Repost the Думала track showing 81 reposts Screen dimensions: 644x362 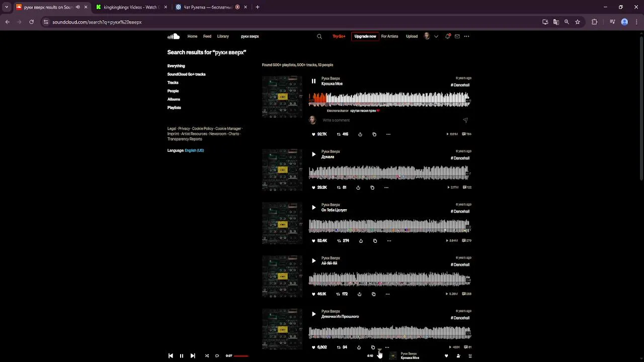click(341, 188)
